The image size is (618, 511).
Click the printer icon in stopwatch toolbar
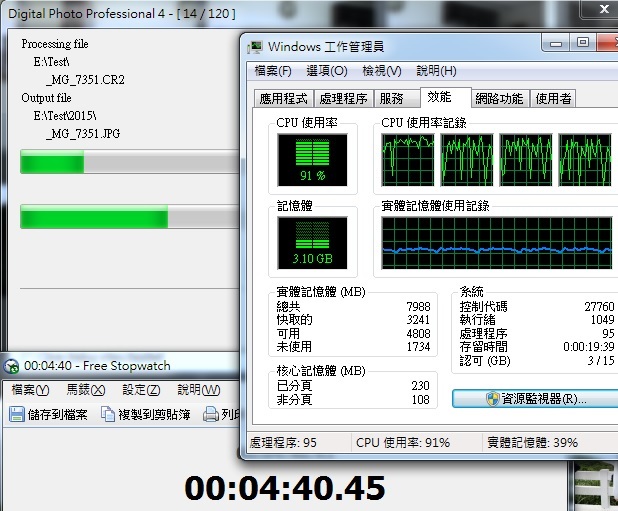pyautogui.click(x=211, y=414)
